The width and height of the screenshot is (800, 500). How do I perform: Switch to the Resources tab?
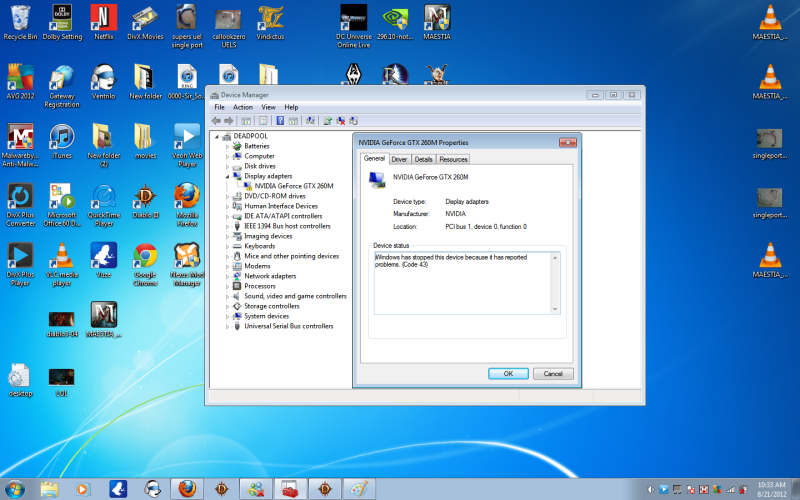453,160
